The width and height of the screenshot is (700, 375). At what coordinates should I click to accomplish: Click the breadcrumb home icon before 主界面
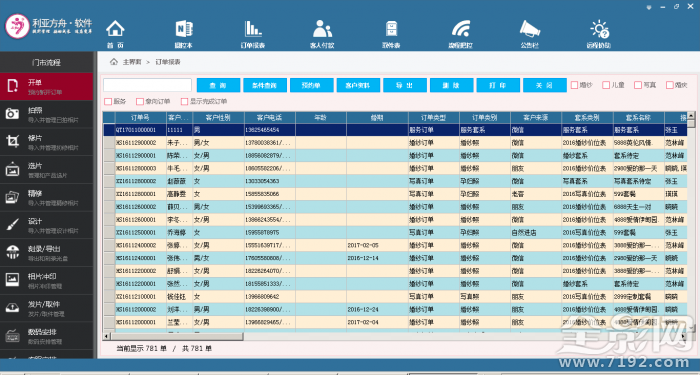coord(114,62)
